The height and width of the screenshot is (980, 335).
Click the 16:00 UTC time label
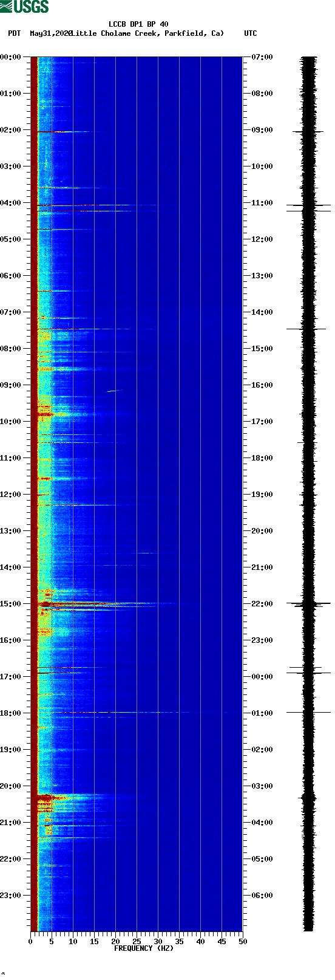tap(262, 385)
